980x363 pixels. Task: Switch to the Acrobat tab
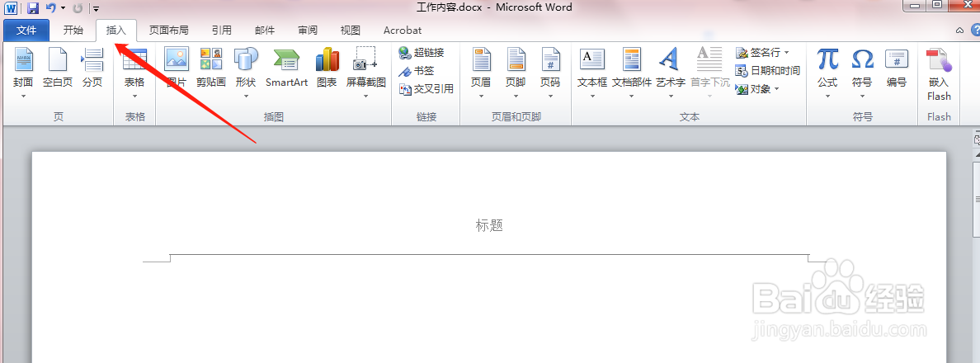[403, 30]
